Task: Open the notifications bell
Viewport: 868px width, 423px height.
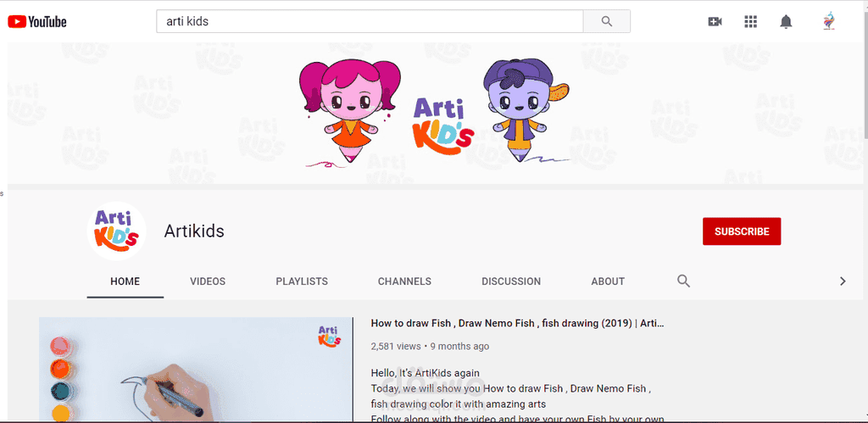Action: point(786,21)
